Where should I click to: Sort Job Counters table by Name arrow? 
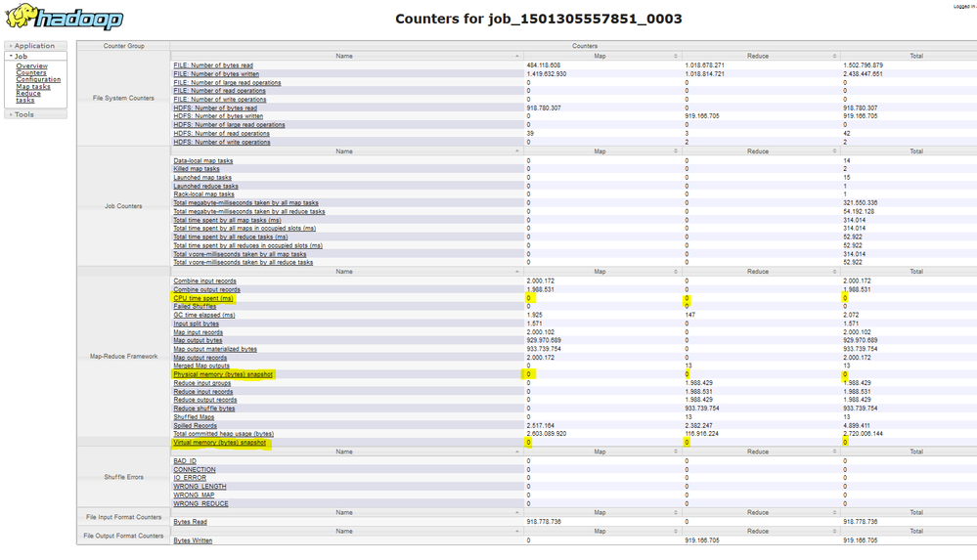coord(517,151)
